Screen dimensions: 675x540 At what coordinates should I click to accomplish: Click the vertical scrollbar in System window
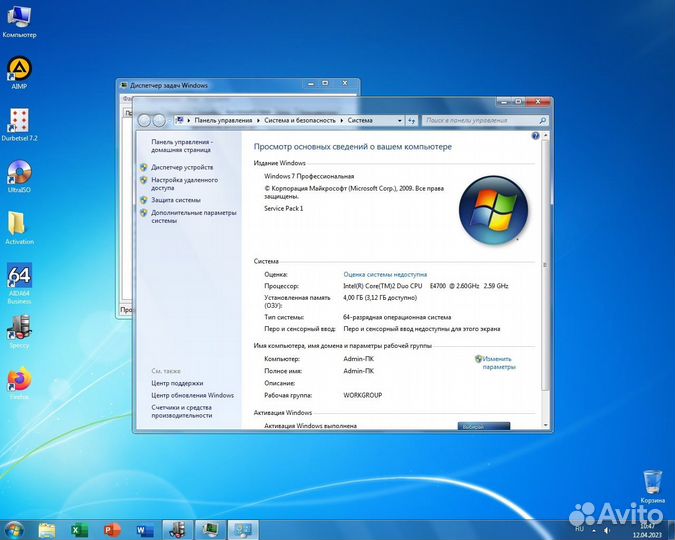click(545, 265)
